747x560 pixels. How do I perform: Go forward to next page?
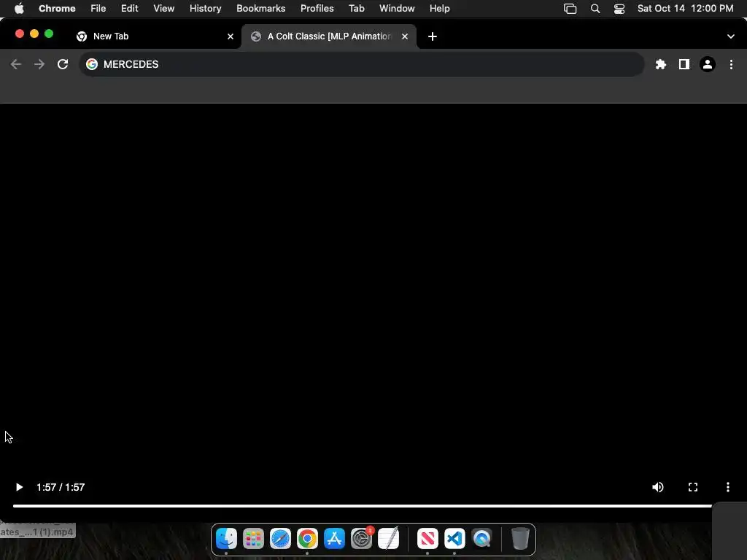39,64
